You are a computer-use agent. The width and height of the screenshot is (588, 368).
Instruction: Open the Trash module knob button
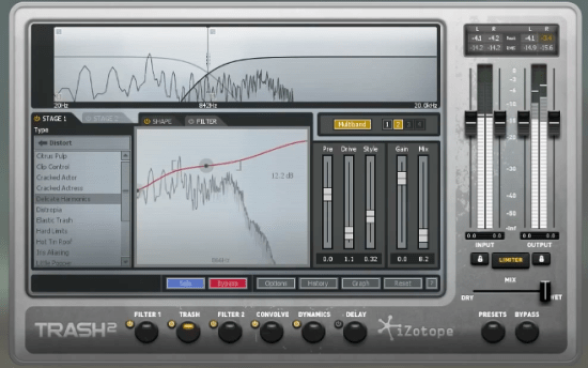pos(188,333)
